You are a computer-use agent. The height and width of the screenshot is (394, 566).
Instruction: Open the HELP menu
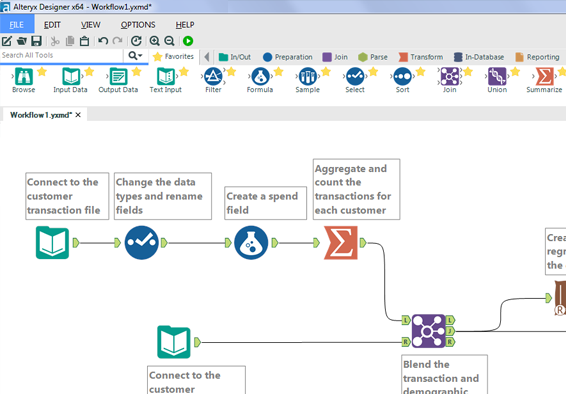coord(185,25)
